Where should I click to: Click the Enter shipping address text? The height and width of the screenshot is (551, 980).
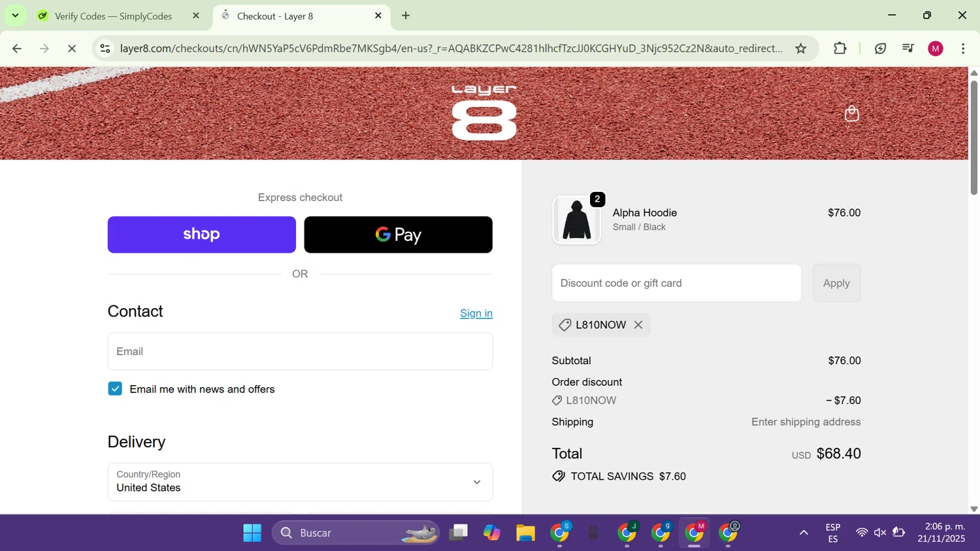[x=806, y=422]
